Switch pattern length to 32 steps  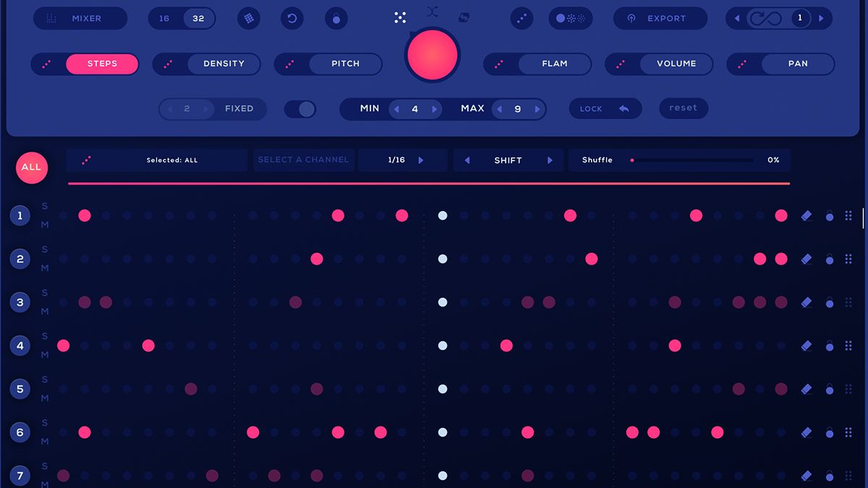click(198, 19)
